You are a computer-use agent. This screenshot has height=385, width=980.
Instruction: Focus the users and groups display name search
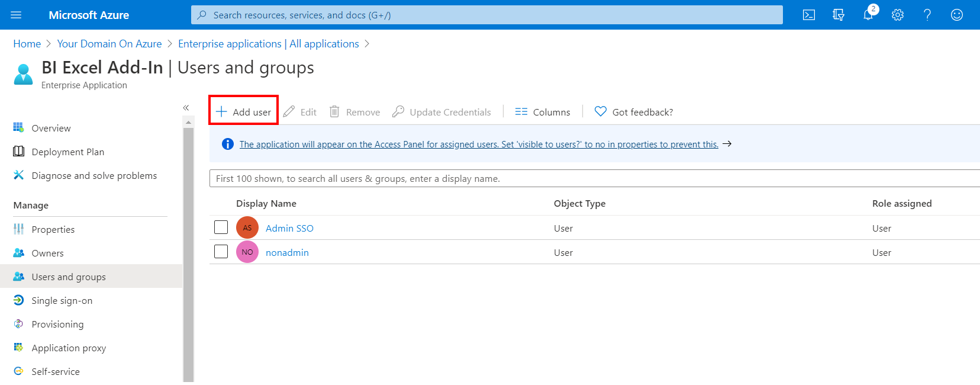[x=595, y=178]
